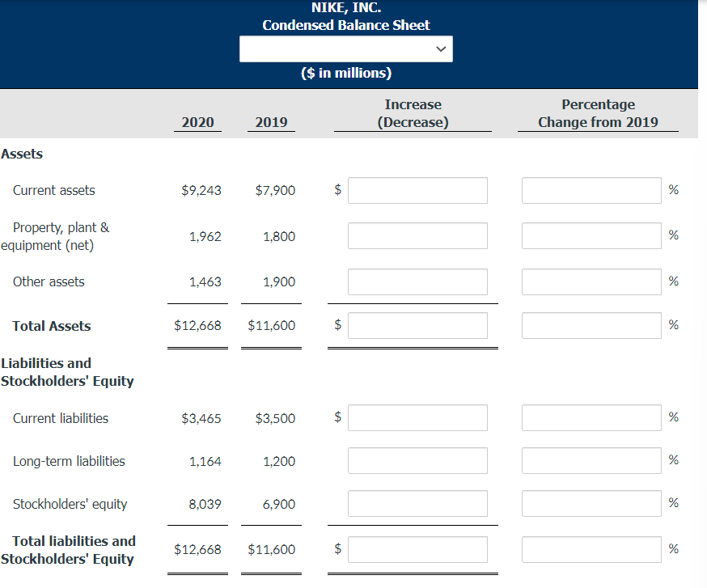Select Total Assets increase amount field
This screenshot has height=588, width=707.
[417, 326]
